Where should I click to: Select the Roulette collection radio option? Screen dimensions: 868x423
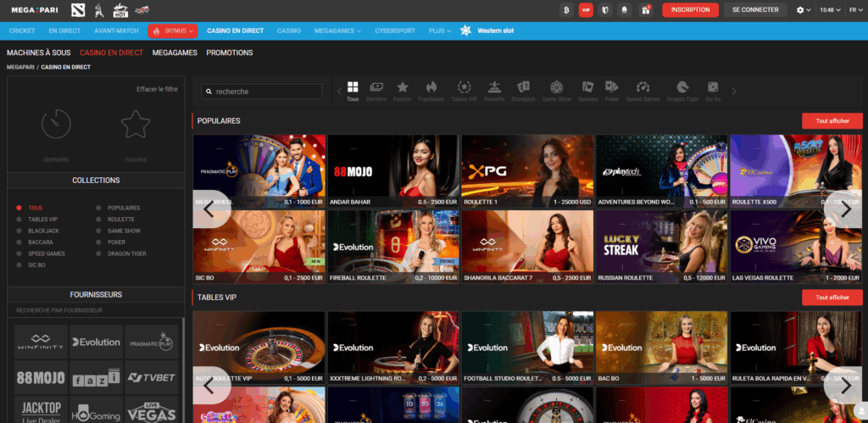tap(98, 220)
